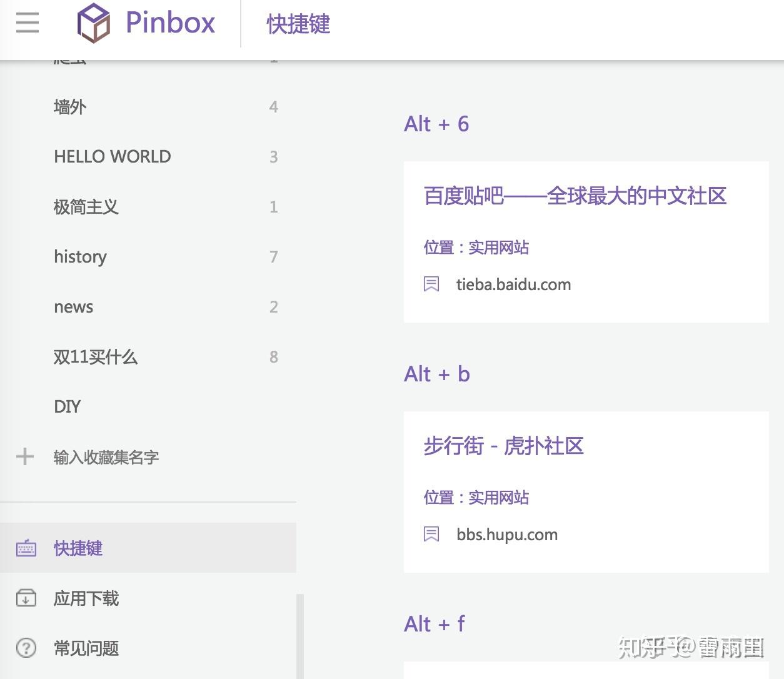
Task: Click the sidebar vertical scrollbar
Action: pos(300,636)
